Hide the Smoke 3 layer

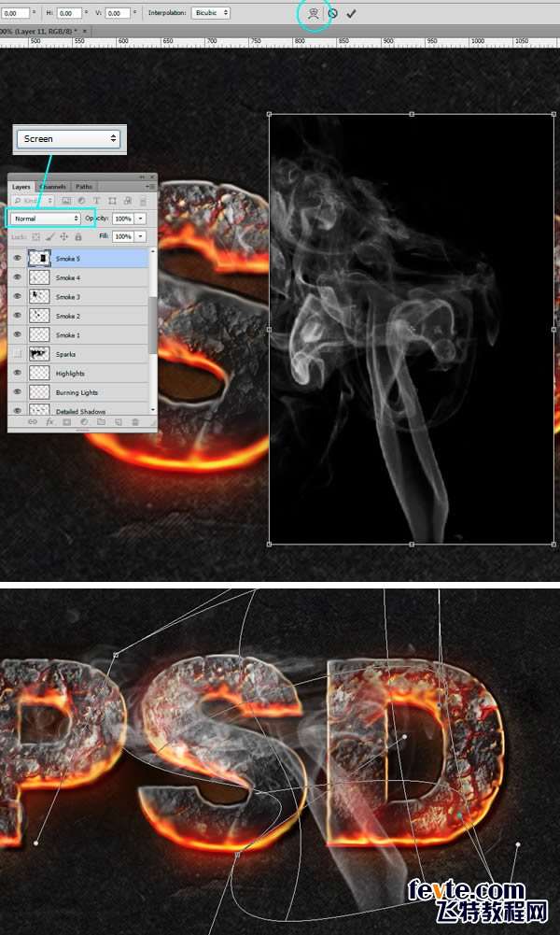click(x=18, y=296)
